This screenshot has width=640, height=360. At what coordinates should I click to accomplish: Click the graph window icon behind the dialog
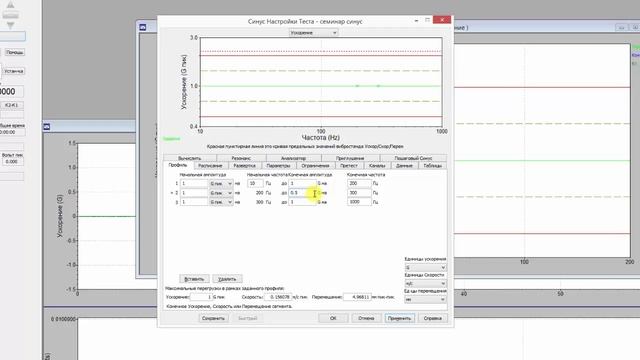click(143, 27)
